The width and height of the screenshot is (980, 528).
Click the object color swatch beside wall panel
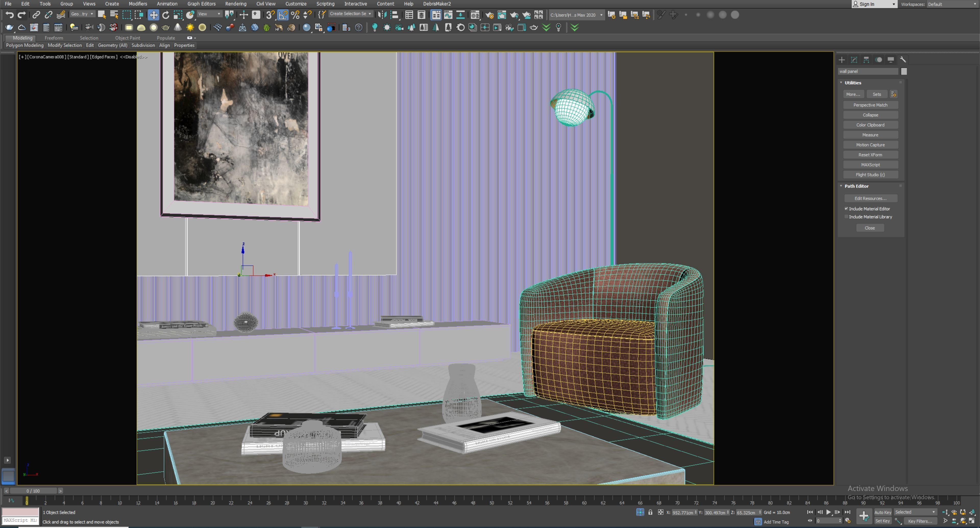(904, 71)
